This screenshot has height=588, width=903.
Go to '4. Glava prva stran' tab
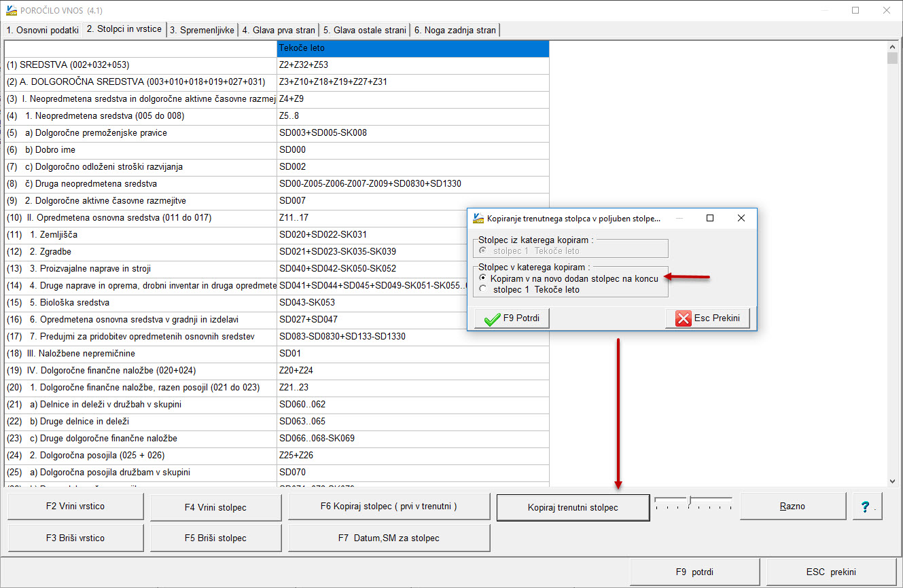[279, 30]
